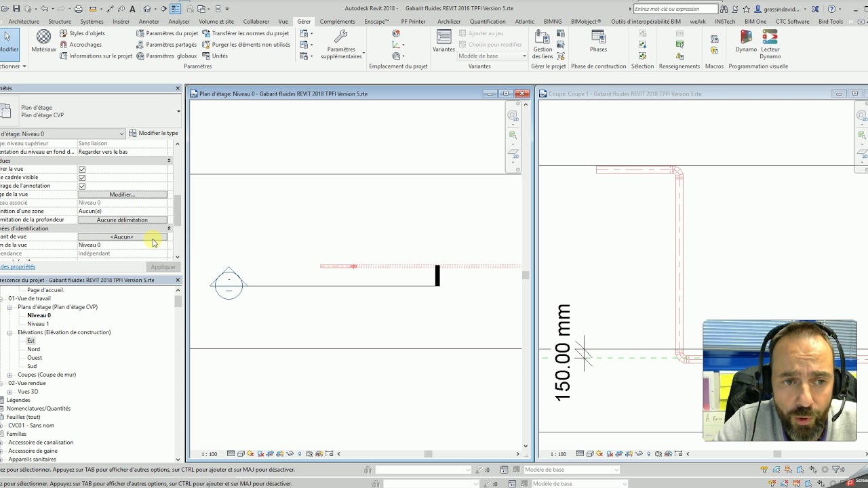Open Macro manager icon in Macros panel
868x488 pixels.
714,38
